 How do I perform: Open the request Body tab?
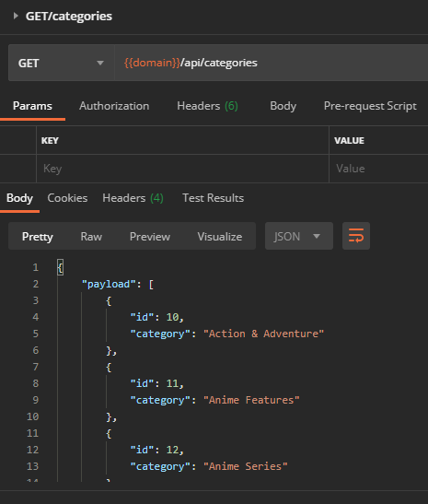point(283,106)
